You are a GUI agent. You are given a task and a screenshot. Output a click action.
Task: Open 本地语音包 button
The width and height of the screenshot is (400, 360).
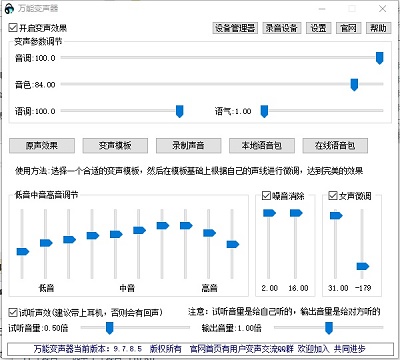click(262, 146)
